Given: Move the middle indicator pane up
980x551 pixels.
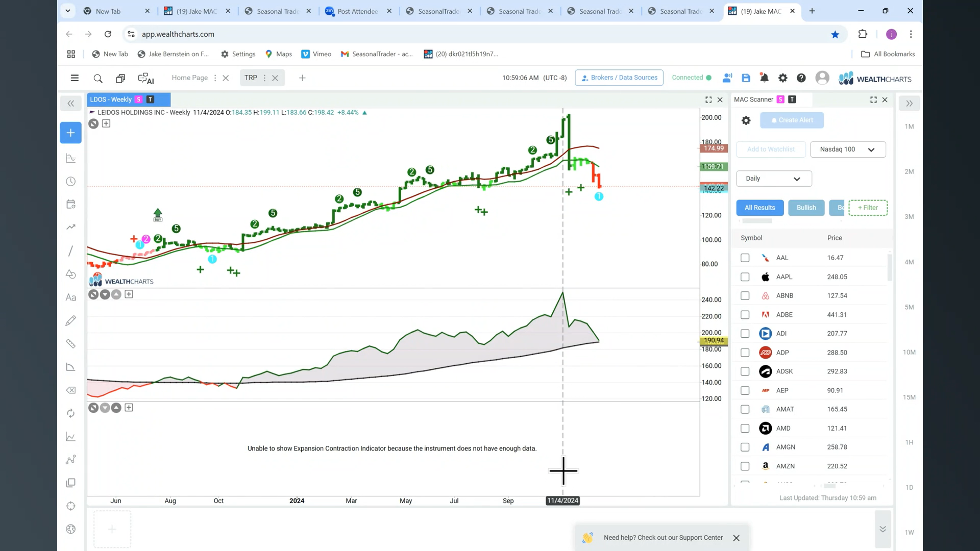Looking at the screenshot, I should (x=116, y=294).
